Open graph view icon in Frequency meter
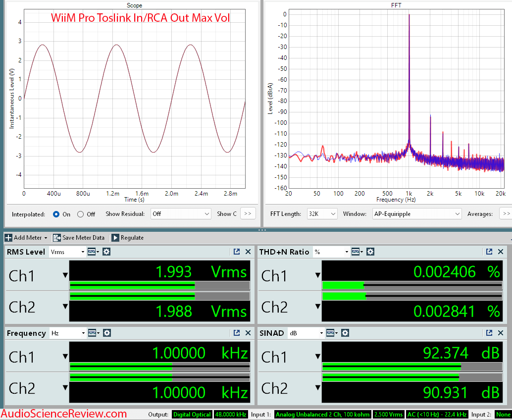Image resolution: width=512 pixels, height=420 pixels. 92,333
